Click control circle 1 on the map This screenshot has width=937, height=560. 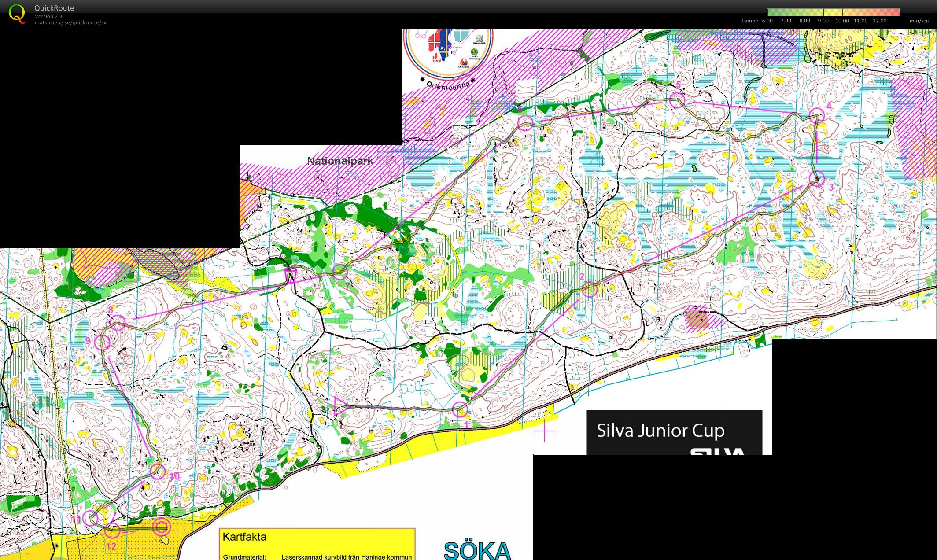coord(460,409)
